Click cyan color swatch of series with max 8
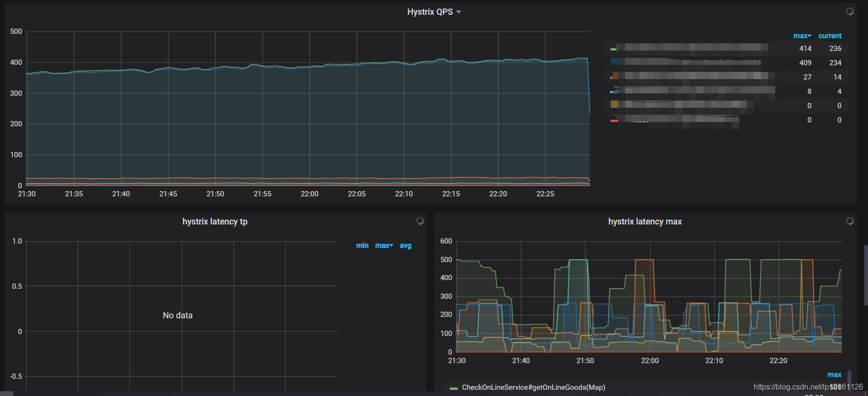 coord(614,91)
